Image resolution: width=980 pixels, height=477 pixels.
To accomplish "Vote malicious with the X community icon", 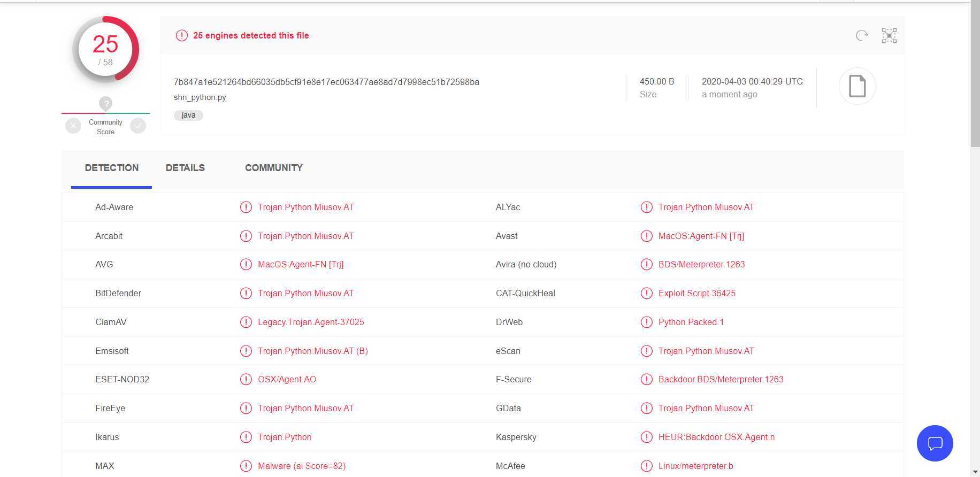I will pyautogui.click(x=73, y=126).
